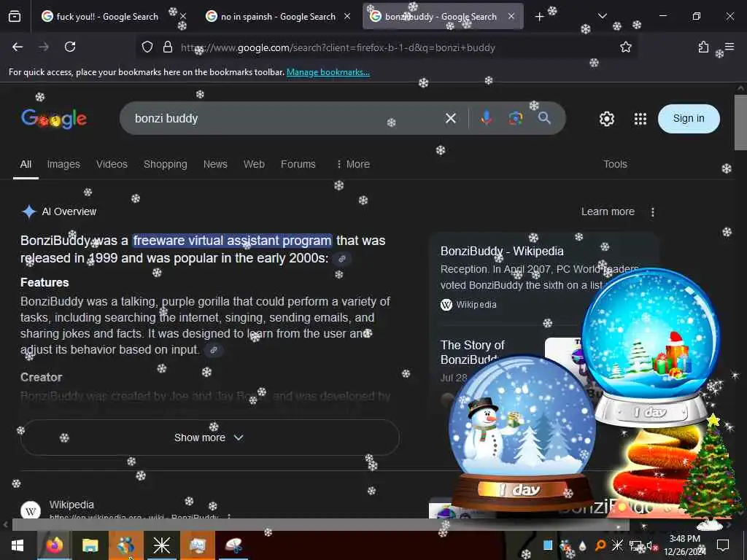Select the Forums results tab

298,164
